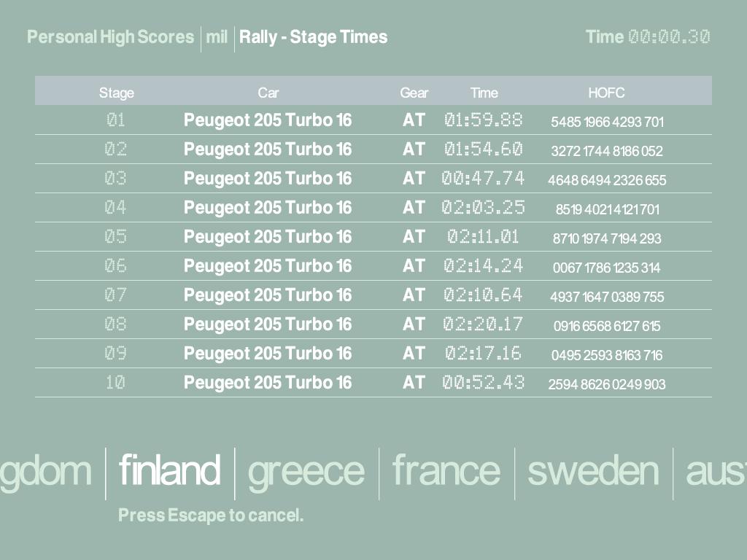Click the Time column header in table
The width and height of the screenshot is (747, 560).
(x=484, y=93)
